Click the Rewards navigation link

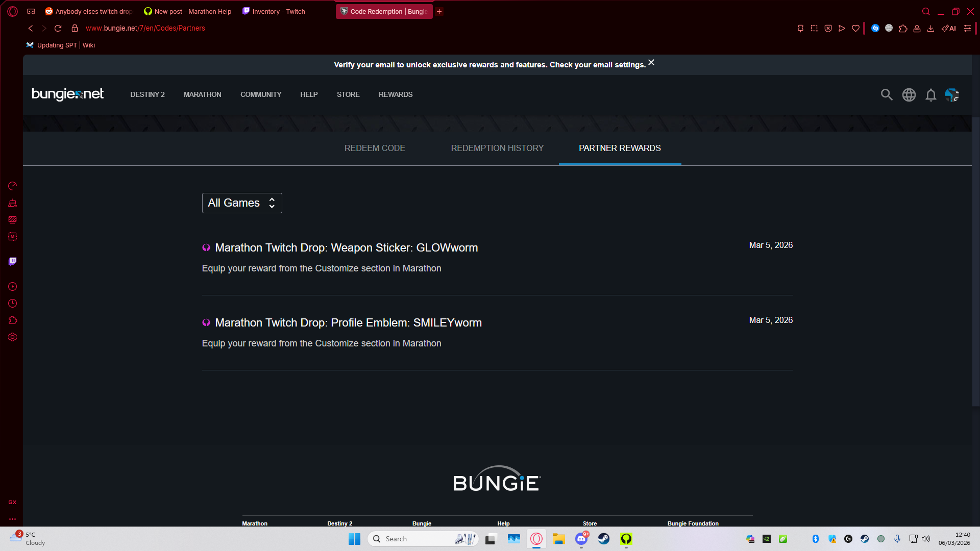point(396,94)
